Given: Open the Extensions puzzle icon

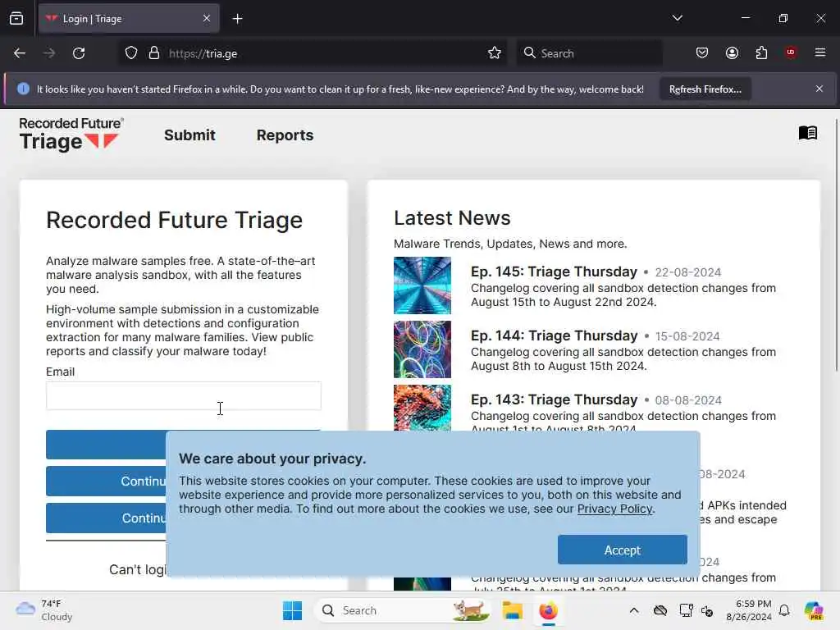Looking at the screenshot, I should tap(761, 52).
